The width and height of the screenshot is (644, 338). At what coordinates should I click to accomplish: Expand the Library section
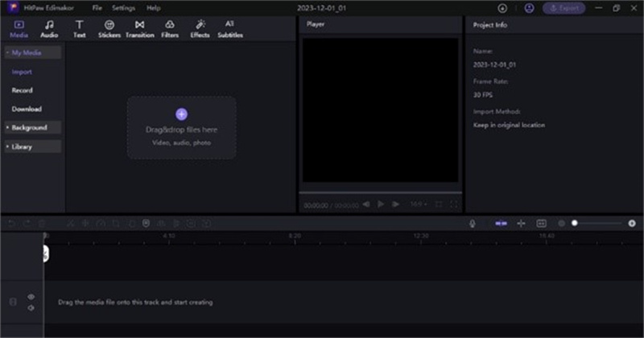33,146
